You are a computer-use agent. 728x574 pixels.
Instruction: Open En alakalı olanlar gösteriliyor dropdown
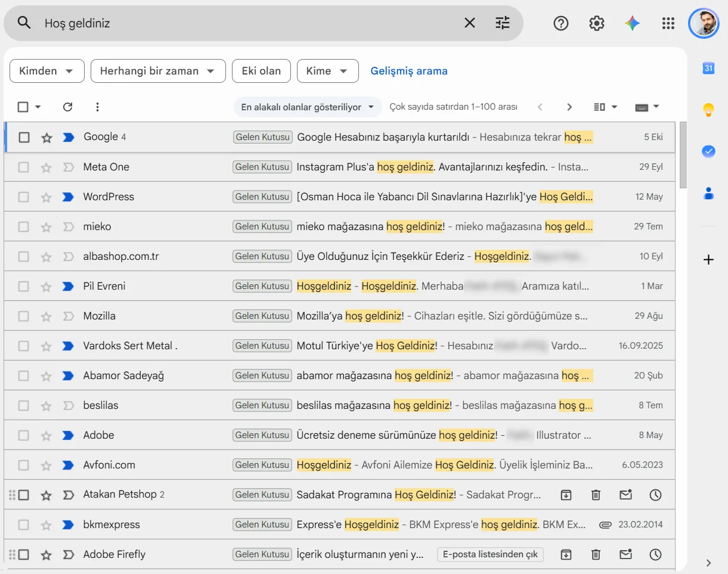[x=308, y=107]
